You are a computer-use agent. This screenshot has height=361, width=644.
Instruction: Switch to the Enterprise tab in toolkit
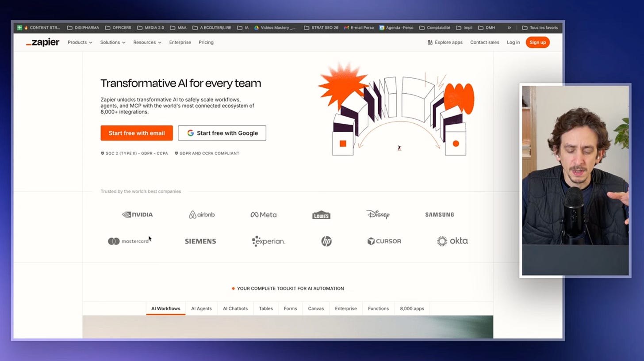[346, 308]
